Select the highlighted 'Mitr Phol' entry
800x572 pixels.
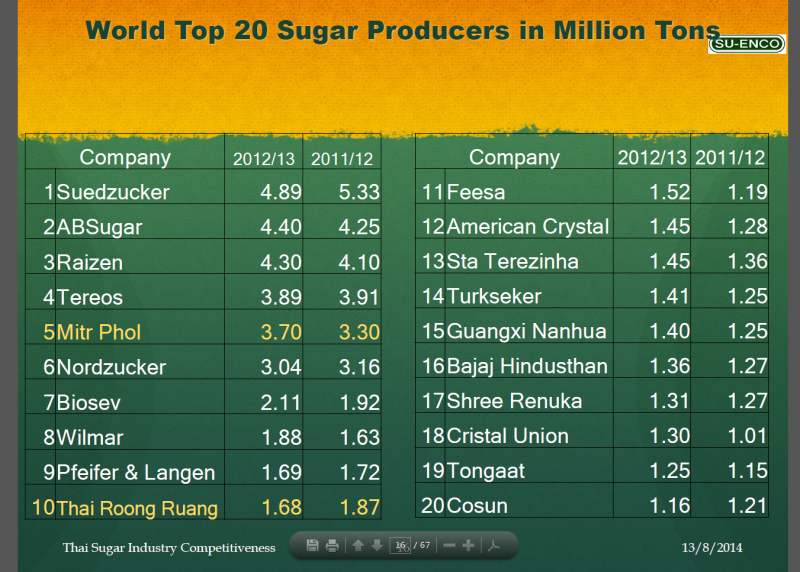coord(98,332)
